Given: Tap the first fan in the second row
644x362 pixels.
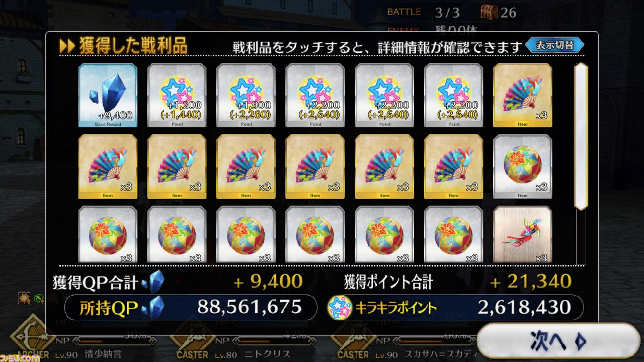Looking at the screenshot, I should click(x=108, y=166).
